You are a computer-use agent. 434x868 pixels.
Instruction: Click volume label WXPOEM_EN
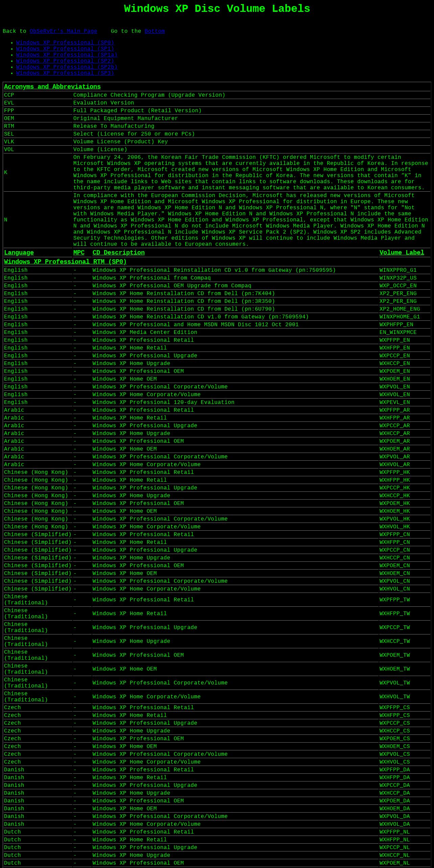coord(394,371)
